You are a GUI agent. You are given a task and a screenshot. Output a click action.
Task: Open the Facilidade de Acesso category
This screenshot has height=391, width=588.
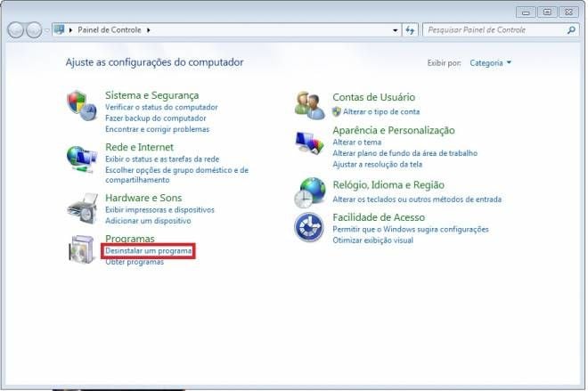point(379,217)
